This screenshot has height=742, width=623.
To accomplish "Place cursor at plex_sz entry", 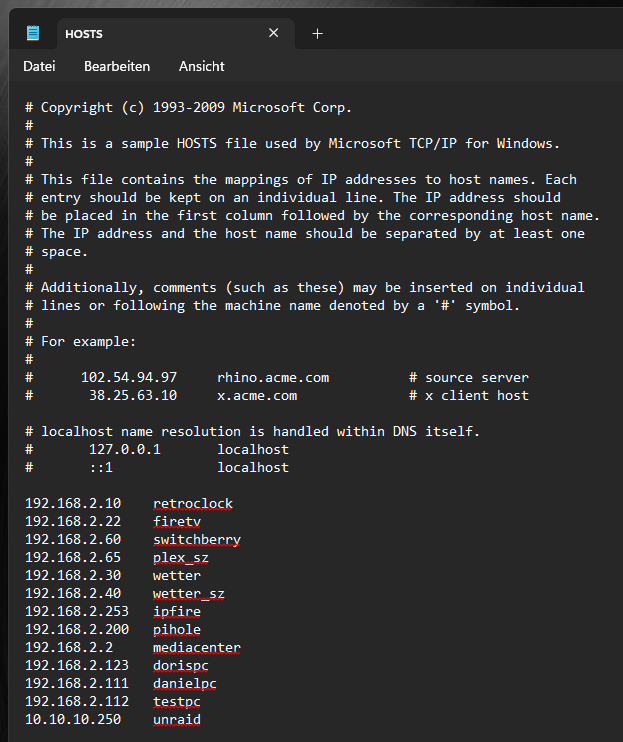I will coord(181,557).
